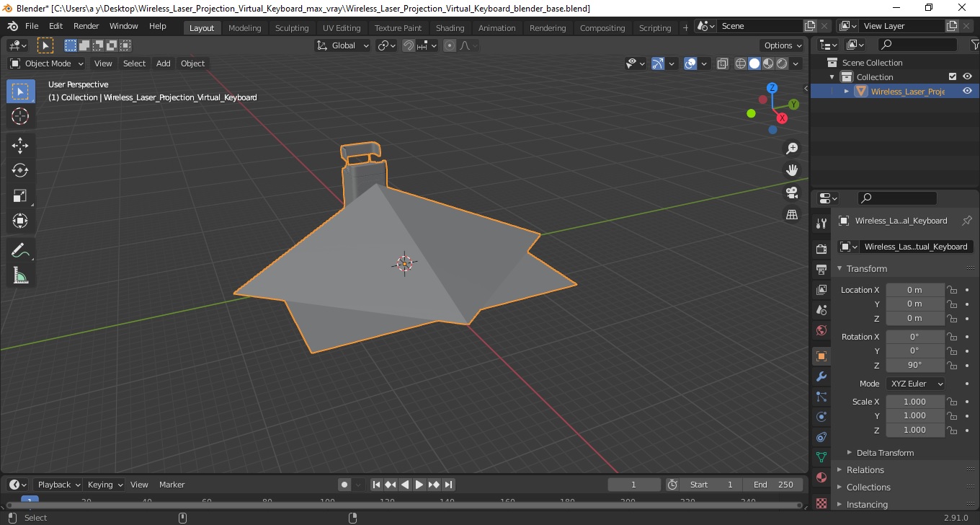Screen dimensions: 980x525
Task: Open the Render properties tab
Action: (821, 249)
